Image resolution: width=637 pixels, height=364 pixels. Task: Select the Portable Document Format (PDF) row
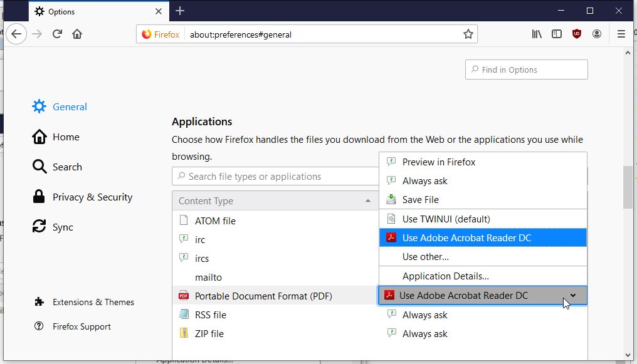pos(275,296)
